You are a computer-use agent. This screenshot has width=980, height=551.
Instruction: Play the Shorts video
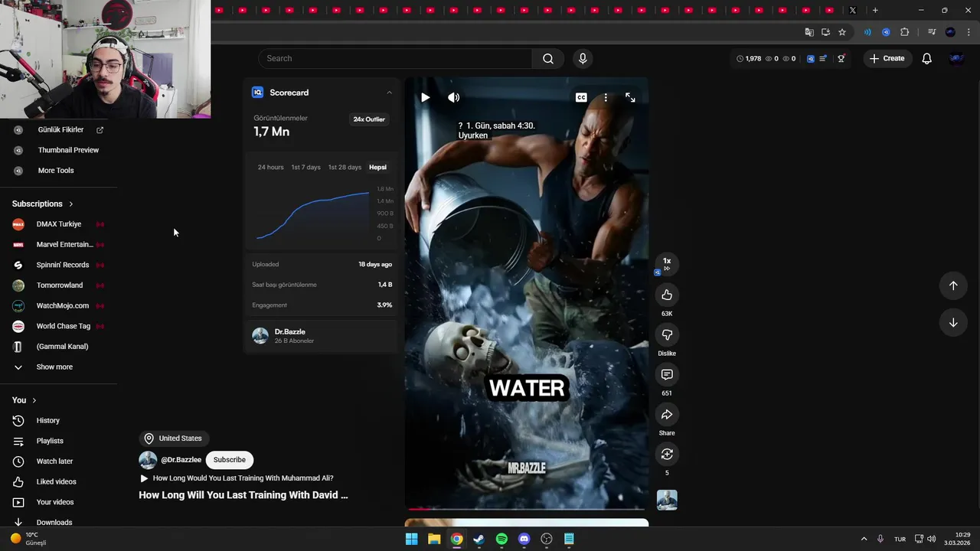click(x=425, y=97)
